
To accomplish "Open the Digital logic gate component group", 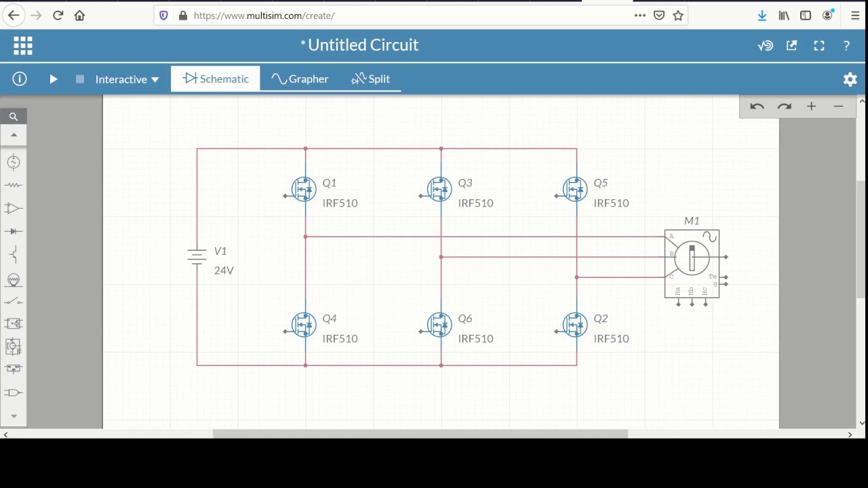I will click(x=14, y=392).
